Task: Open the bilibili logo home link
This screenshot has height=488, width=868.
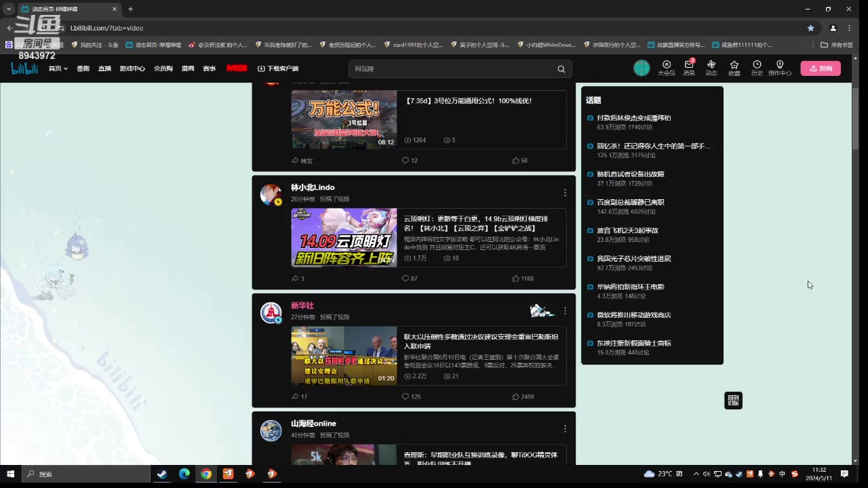Action: tap(24, 68)
